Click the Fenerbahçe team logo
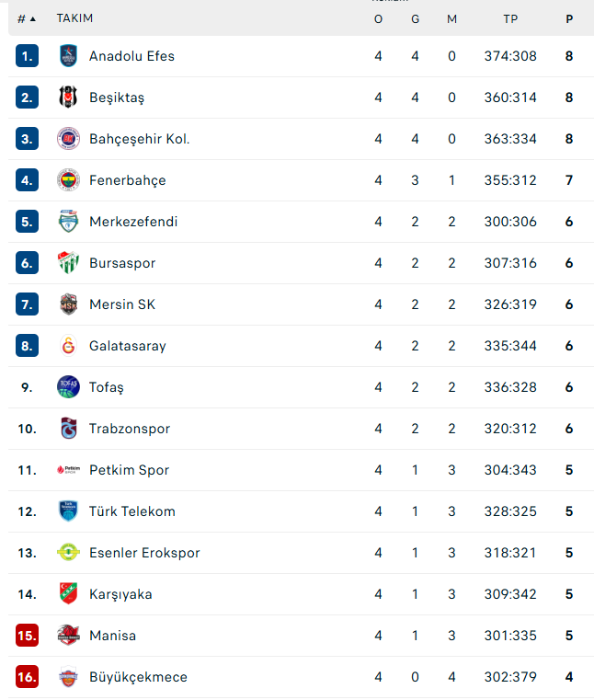594x700 pixels. point(69,180)
